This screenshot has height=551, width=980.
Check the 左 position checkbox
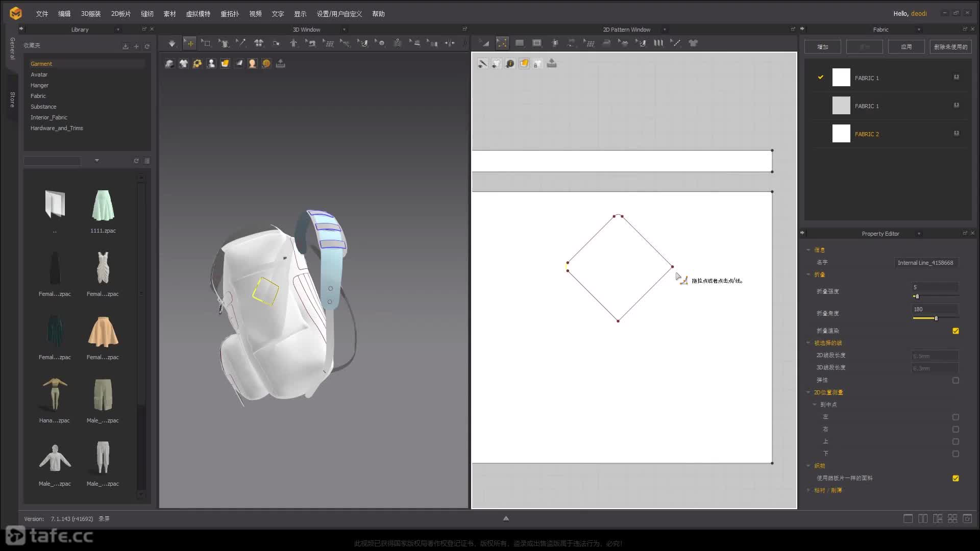955,417
